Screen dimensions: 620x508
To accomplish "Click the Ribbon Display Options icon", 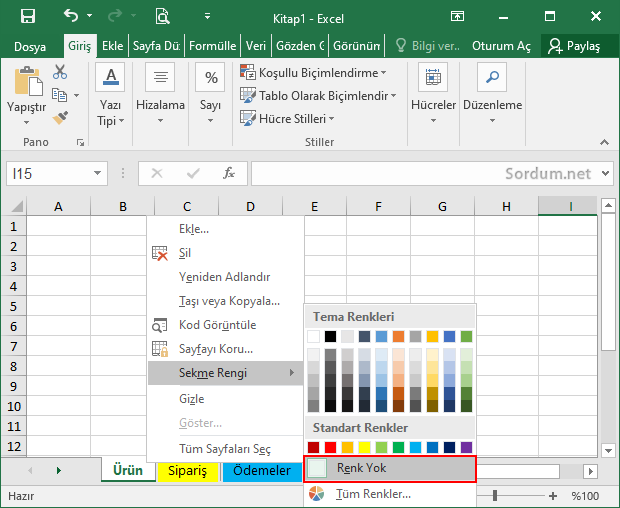I will pos(457,16).
